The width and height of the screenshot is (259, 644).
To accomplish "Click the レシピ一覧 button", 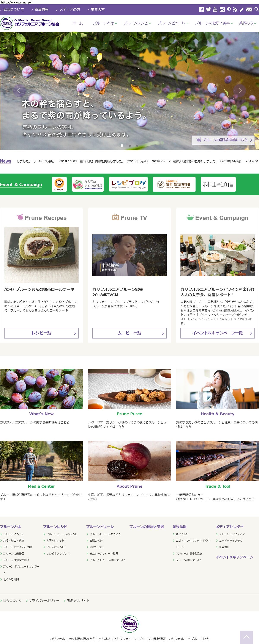I will [x=41, y=333].
